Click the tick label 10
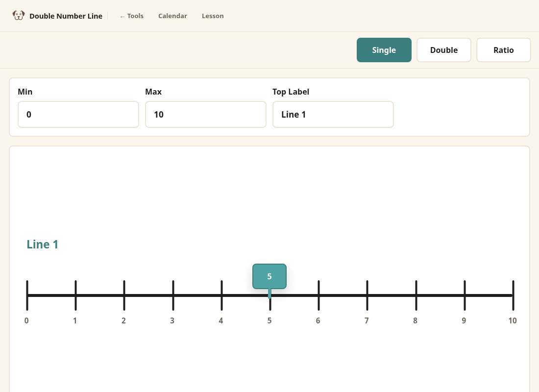 pos(513,321)
